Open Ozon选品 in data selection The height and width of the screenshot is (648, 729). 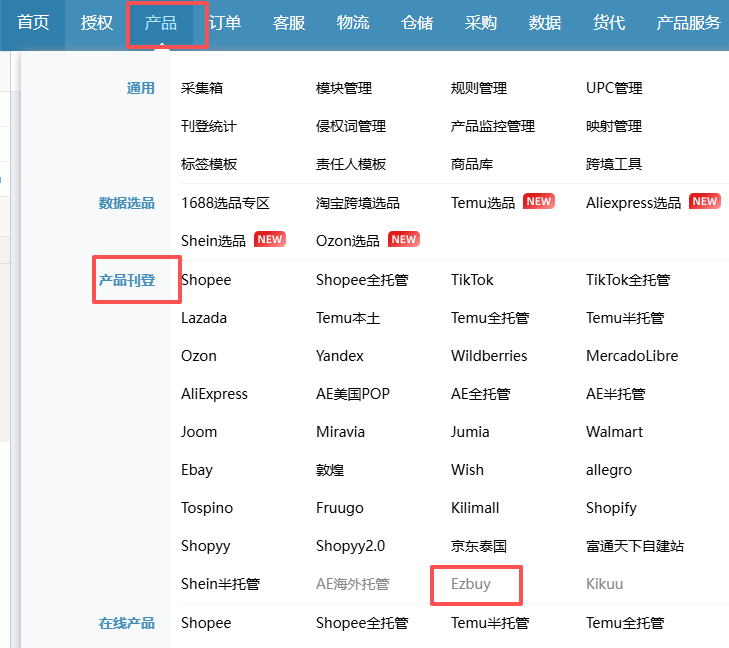tap(347, 240)
